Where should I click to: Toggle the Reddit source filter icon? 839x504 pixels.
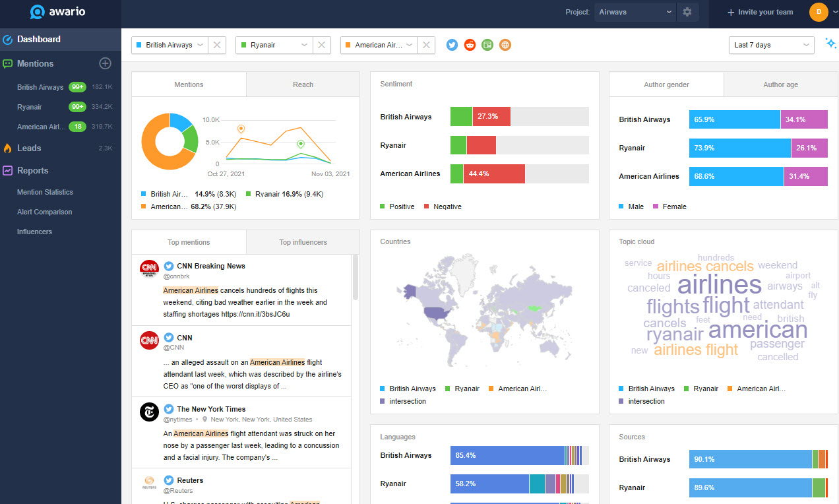[470, 45]
